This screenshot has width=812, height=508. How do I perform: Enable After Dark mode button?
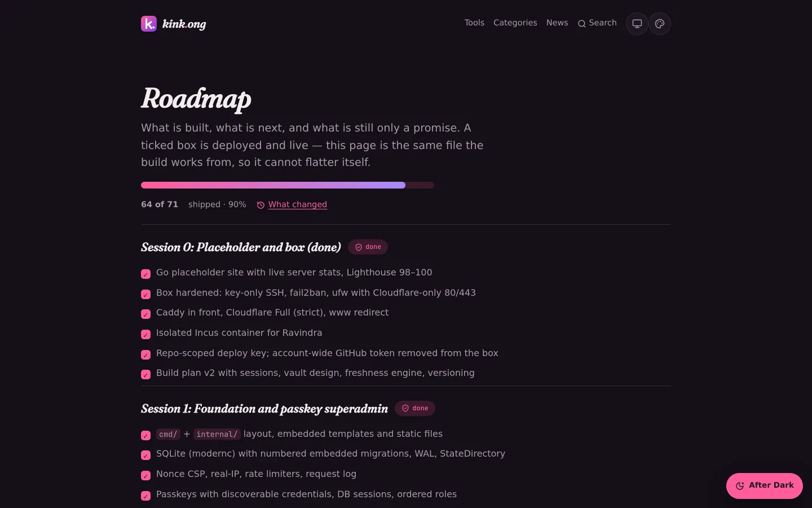(x=764, y=485)
